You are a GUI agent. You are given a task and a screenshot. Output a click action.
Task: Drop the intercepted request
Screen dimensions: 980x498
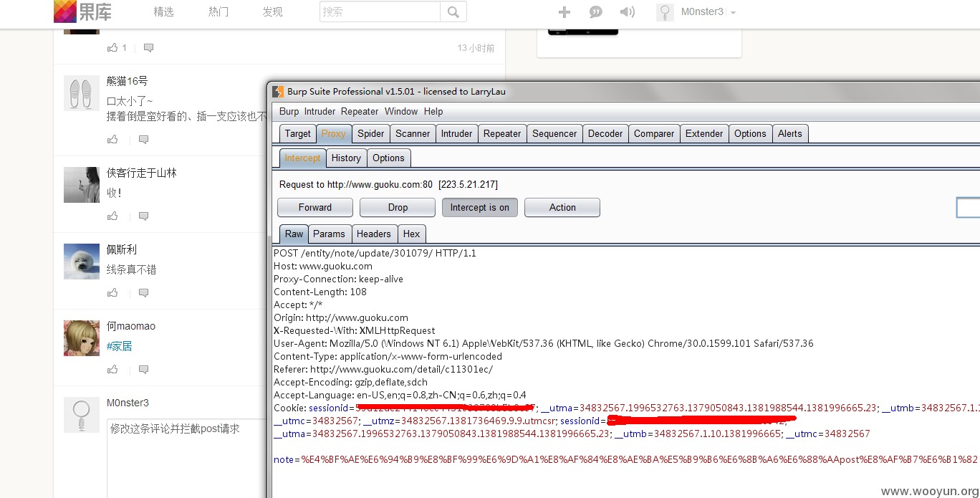tap(398, 207)
